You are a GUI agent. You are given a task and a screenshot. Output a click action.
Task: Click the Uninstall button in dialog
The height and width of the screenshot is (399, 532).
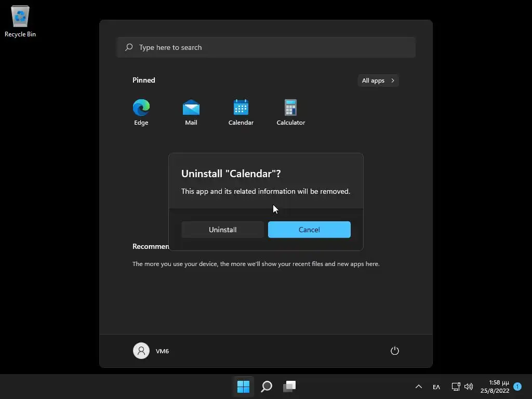(x=222, y=230)
